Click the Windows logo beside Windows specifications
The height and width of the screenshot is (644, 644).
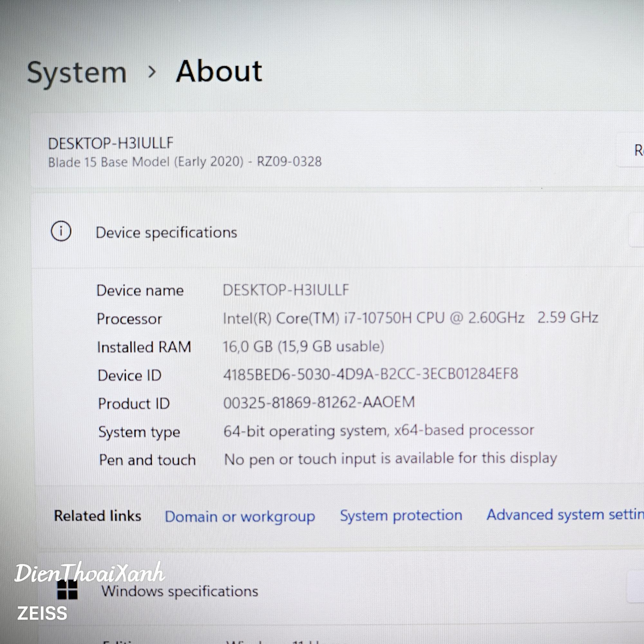click(x=67, y=589)
